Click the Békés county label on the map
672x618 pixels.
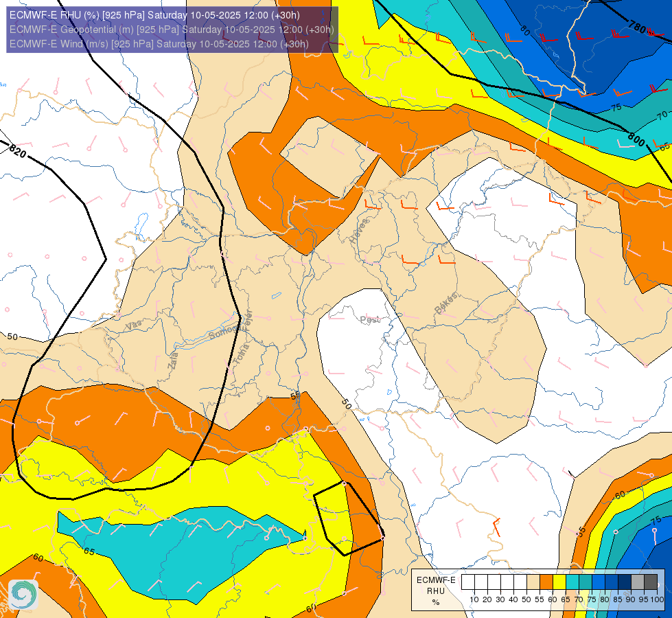click(445, 303)
